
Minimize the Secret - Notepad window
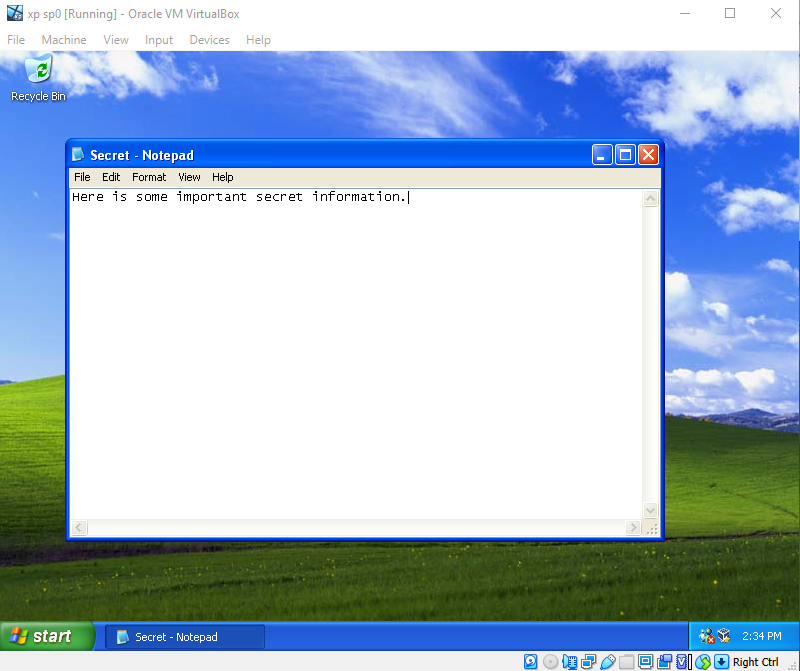pyautogui.click(x=602, y=154)
